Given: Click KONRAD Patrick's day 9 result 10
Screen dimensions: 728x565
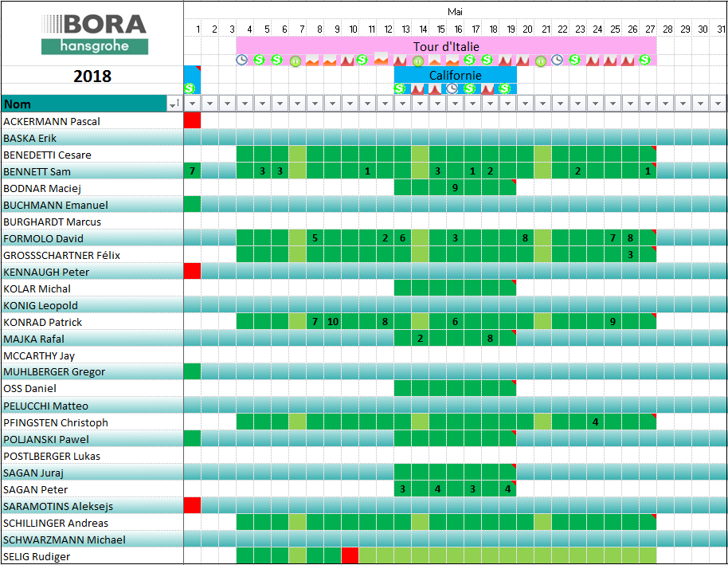Looking at the screenshot, I should tap(333, 321).
